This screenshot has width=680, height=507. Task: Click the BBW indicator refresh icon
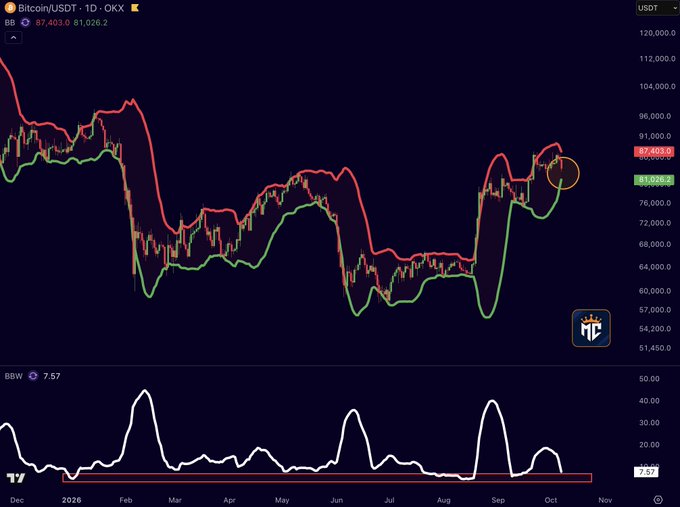[33, 376]
